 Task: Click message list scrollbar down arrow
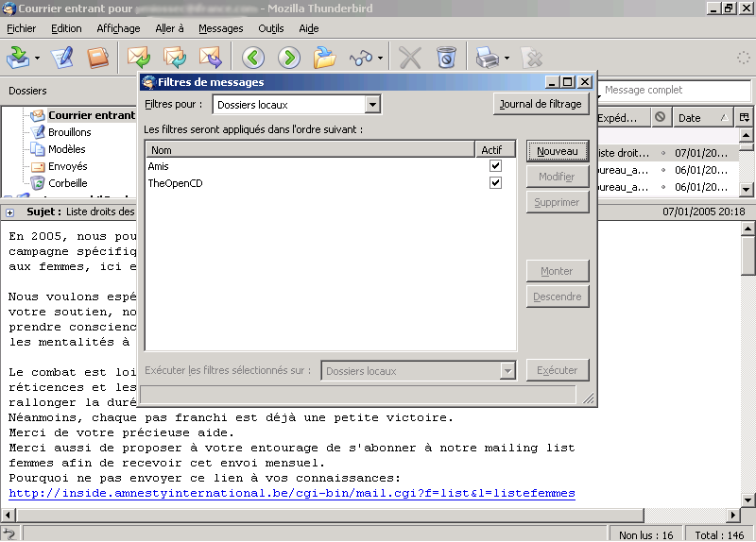coord(746,190)
